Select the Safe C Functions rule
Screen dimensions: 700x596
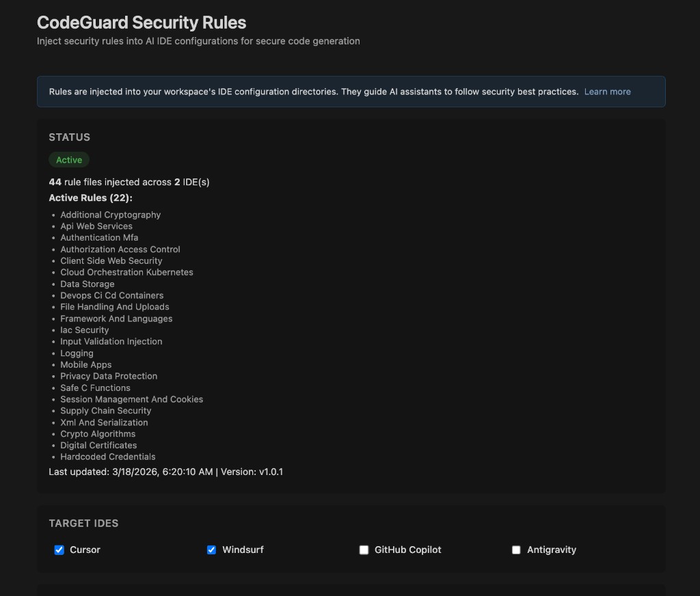click(95, 388)
